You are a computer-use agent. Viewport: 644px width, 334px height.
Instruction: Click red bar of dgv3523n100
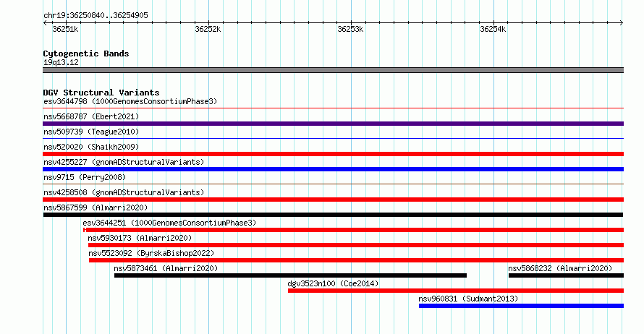point(455,291)
